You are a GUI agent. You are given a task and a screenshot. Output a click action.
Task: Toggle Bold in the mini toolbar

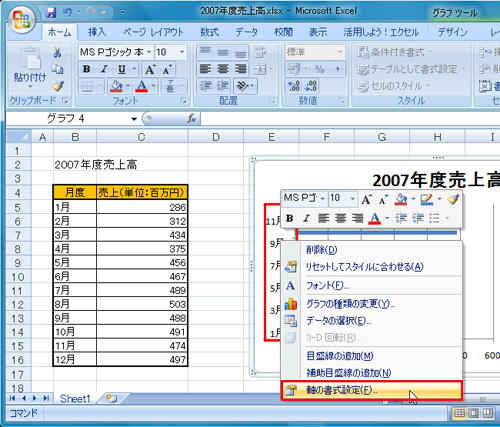pyautogui.click(x=290, y=218)
